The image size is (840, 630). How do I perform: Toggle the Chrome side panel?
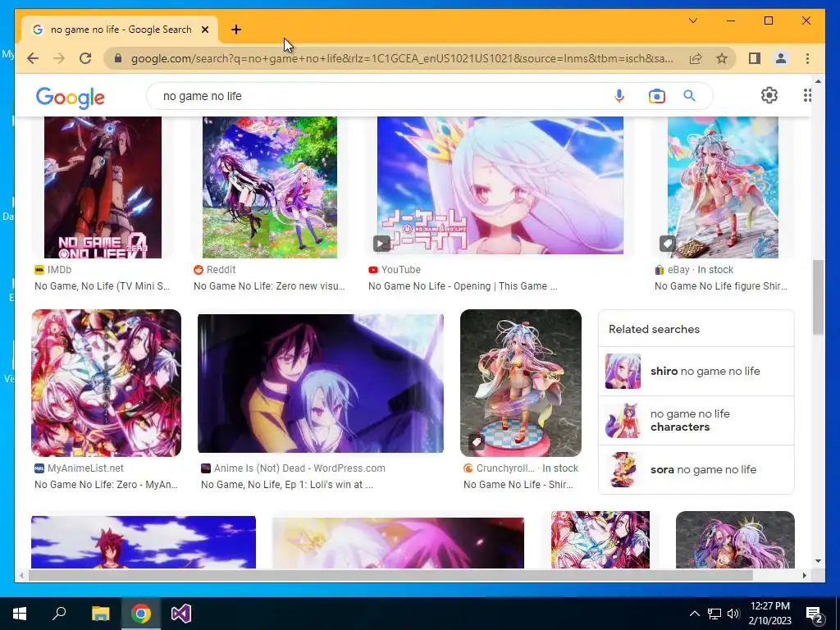coord(755,58)
